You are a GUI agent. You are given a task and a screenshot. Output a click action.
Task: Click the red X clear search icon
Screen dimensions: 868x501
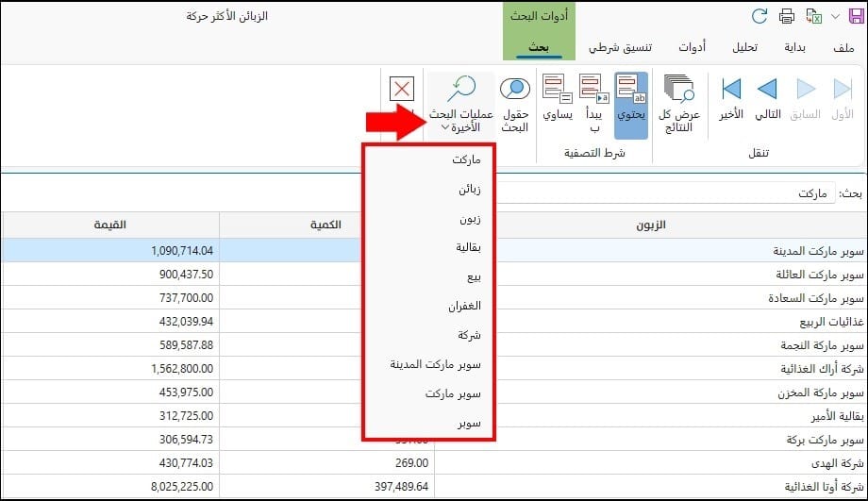pos(402,89)
